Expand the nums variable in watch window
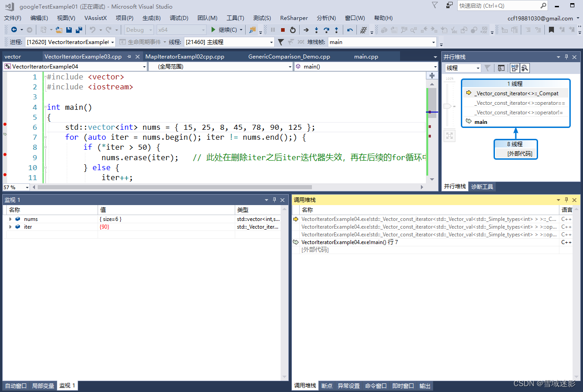 point(10,219)
